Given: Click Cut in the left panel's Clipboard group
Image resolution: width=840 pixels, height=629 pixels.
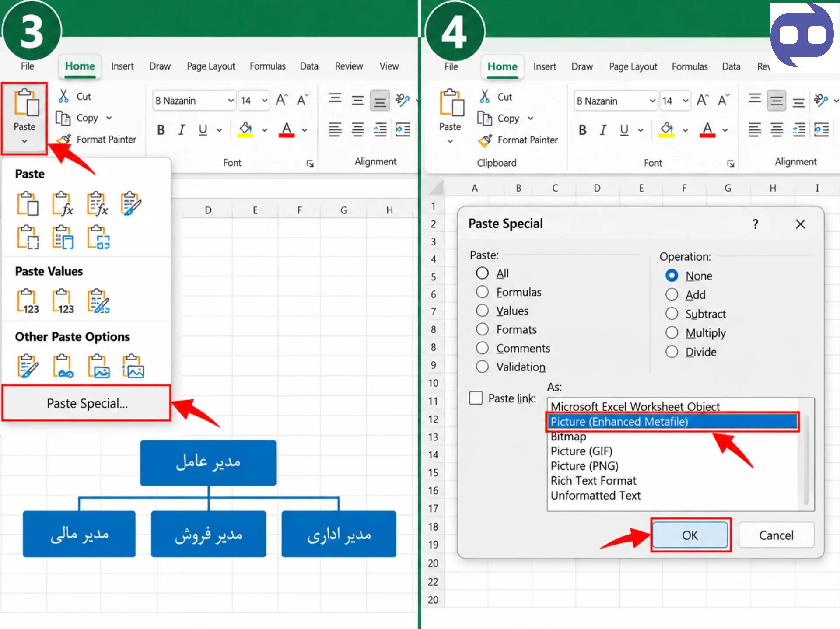Looking at the screenshot, I should (74, 96).
